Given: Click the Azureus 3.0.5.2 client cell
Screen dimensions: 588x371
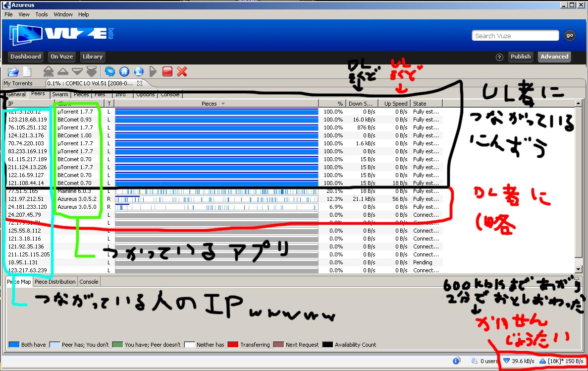Looking at the screenshot, I should pos(77,198).
